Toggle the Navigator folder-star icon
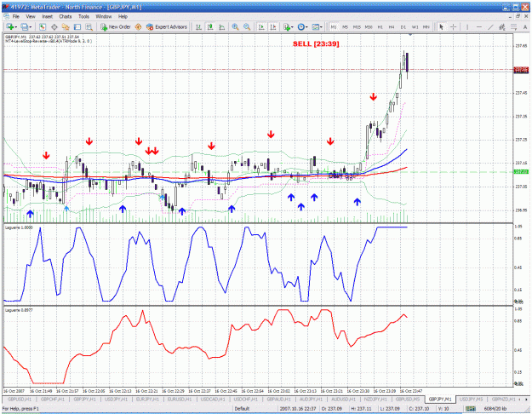The image size is (532, 414). 66,26
